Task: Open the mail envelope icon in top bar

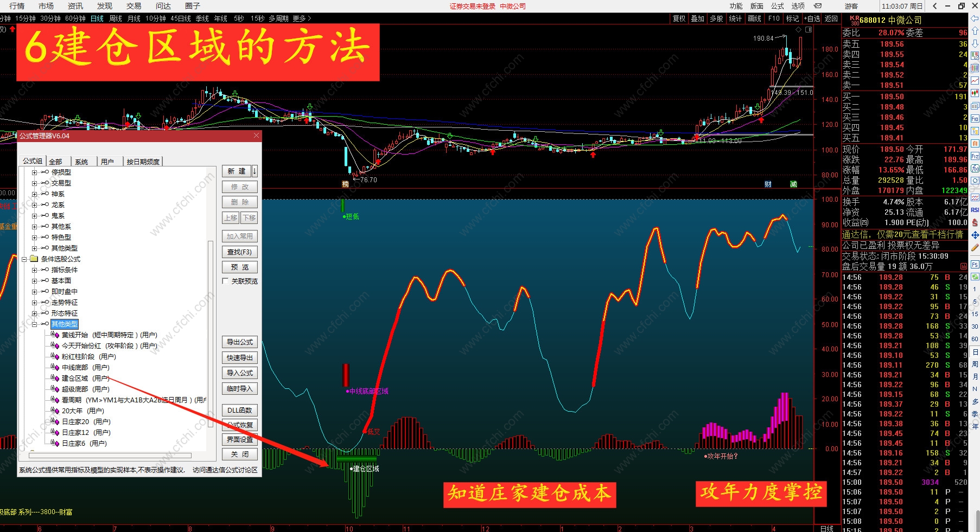Action: (817, 6)
